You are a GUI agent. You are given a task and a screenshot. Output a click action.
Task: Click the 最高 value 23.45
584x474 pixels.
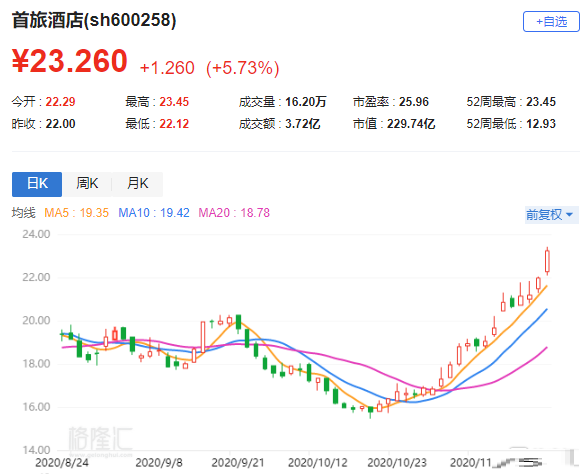(x=174, y=102)
